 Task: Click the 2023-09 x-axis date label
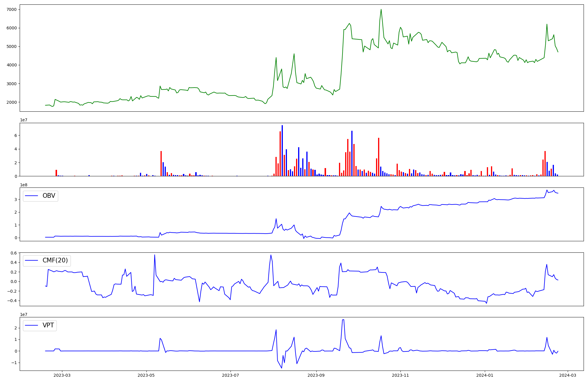coord(316,375)
